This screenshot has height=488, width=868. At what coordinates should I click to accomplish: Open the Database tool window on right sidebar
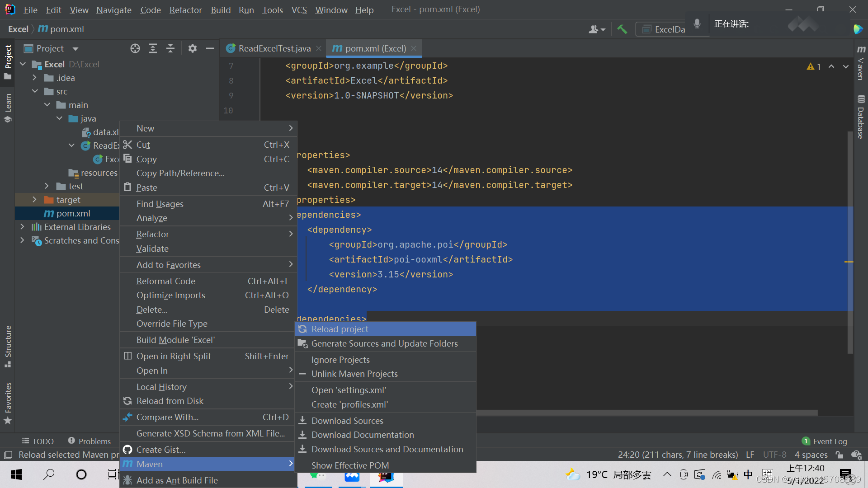coord(861,113)
